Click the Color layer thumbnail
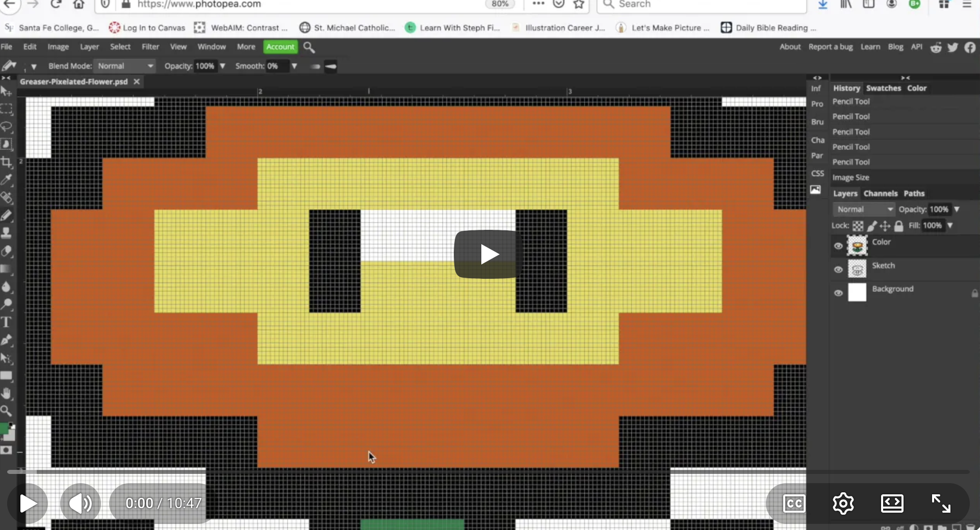The image size is (980, 530). [x=857, y=246]
